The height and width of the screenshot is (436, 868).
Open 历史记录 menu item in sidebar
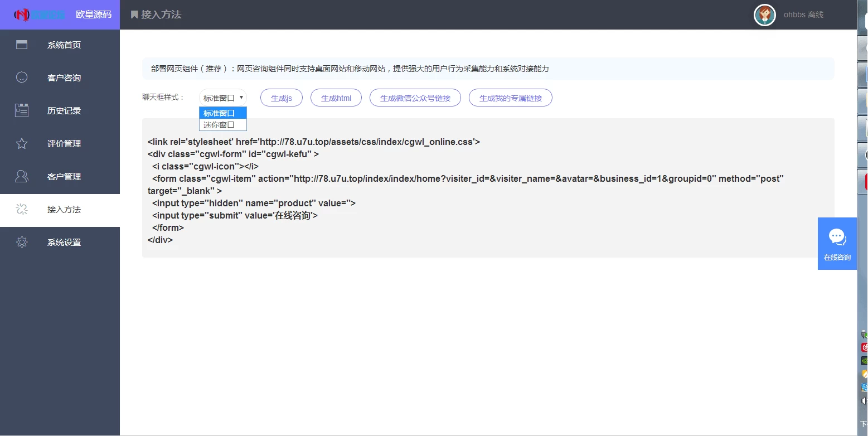pyautogui.click(x=64, y=110)
